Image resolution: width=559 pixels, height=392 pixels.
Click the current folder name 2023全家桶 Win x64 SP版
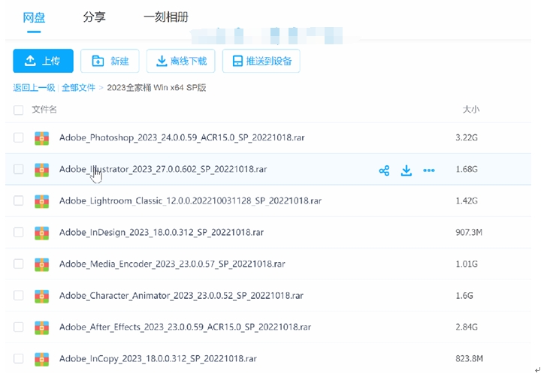[x=156, y=88]
